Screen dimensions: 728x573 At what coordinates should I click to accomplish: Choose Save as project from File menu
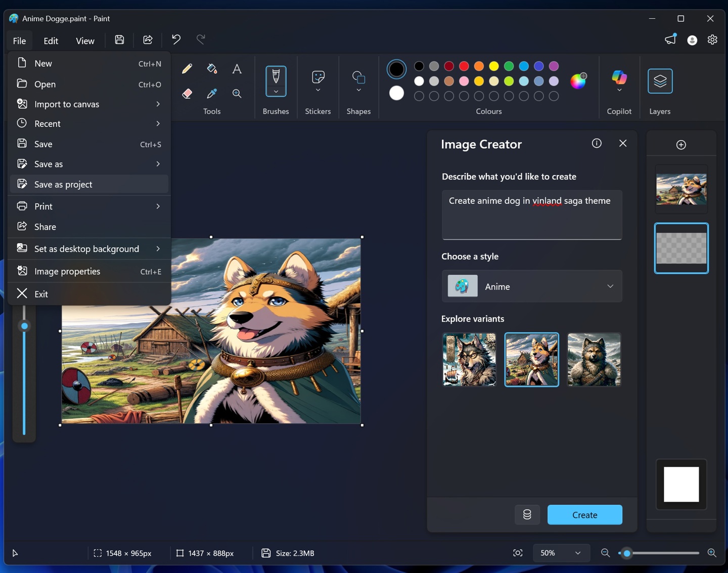tap(63, 184)
